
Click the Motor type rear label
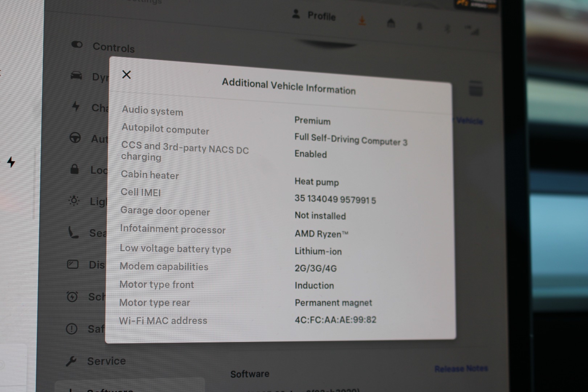click(155, 303)
